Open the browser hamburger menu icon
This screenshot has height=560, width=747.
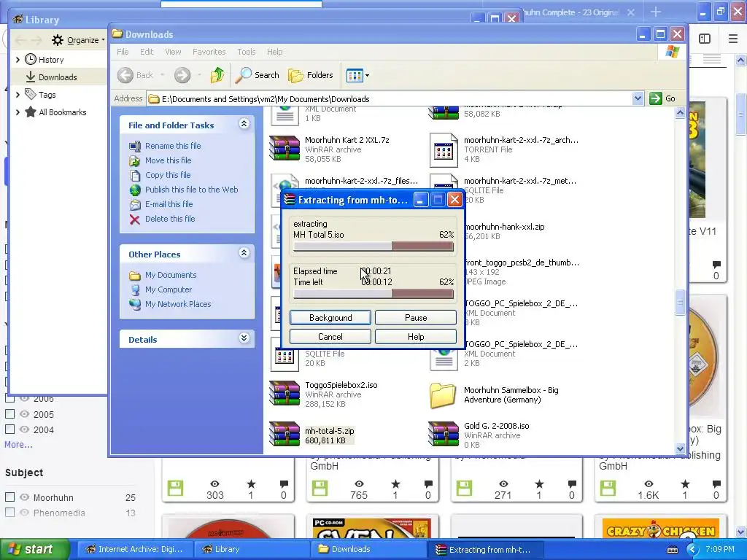point(733,39)
